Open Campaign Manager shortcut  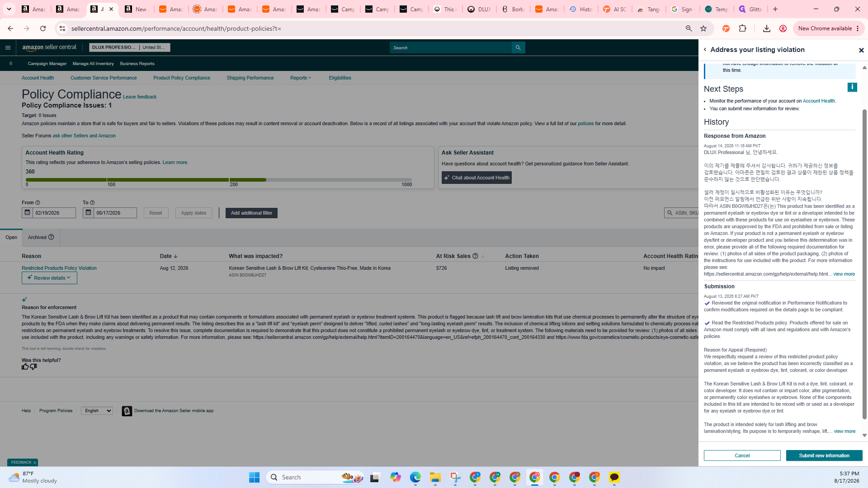click(47, 64)
